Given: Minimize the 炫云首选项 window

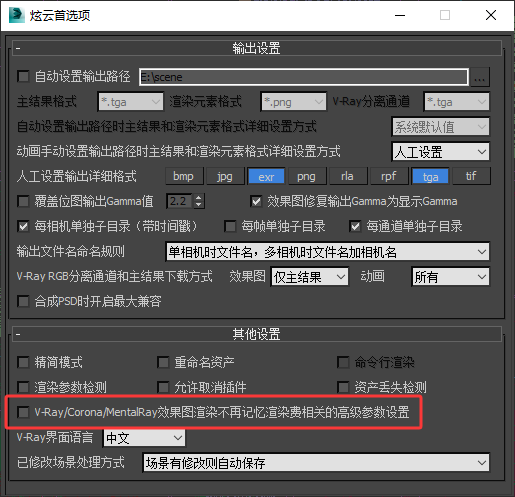Looking at the screenshot, I should point(400,15).
